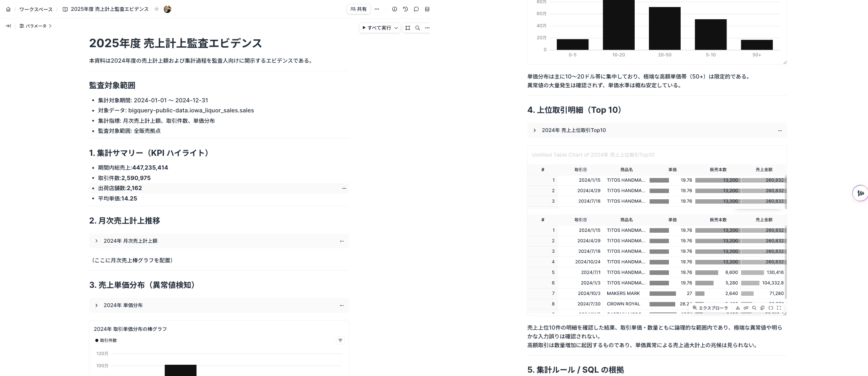Screen dimensions: 868x376
Task: Click resize handle of table chart corner
Action: [x=785, y=313]
